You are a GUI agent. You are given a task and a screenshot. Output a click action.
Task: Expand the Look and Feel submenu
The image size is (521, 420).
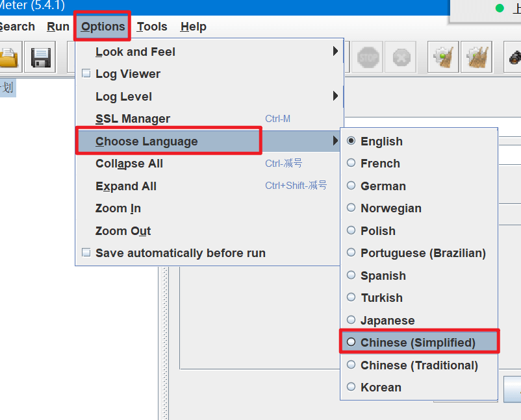point(209,51)
